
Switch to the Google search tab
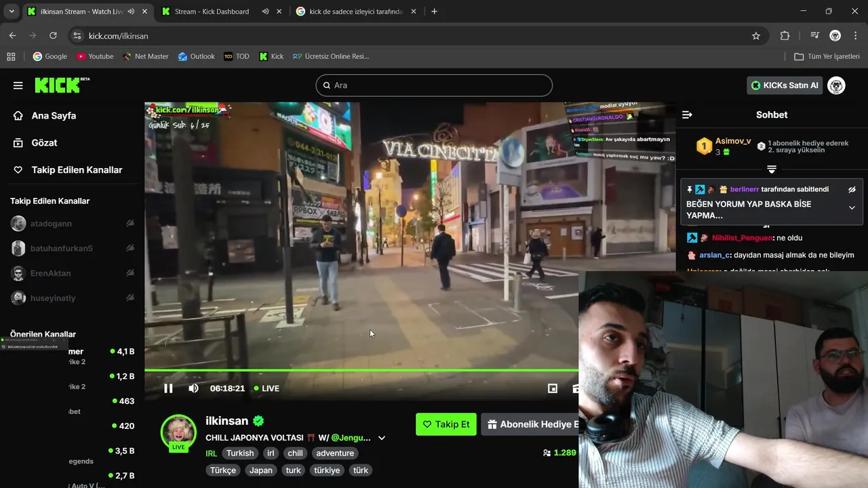(356, 12)
